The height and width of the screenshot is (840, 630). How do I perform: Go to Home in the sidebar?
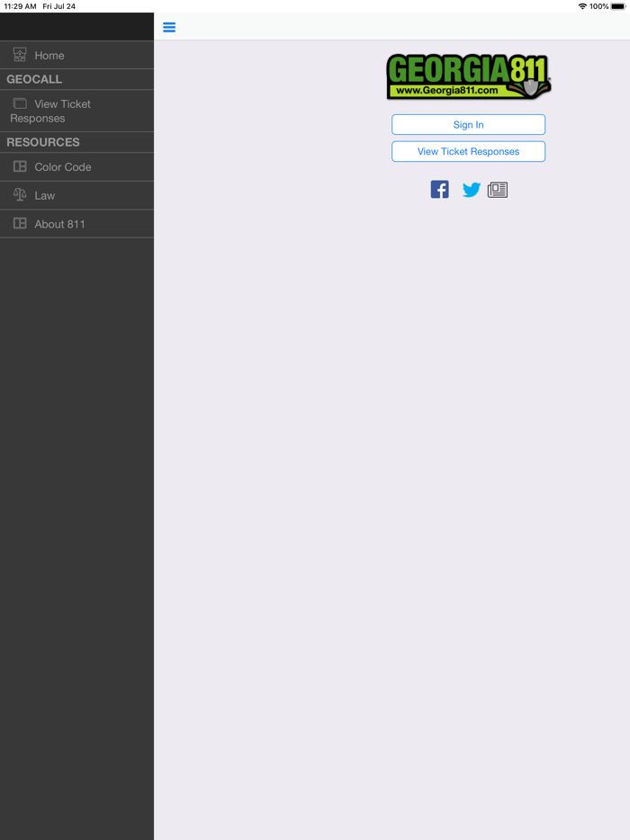pyautogui.click(x=76, y=55)
